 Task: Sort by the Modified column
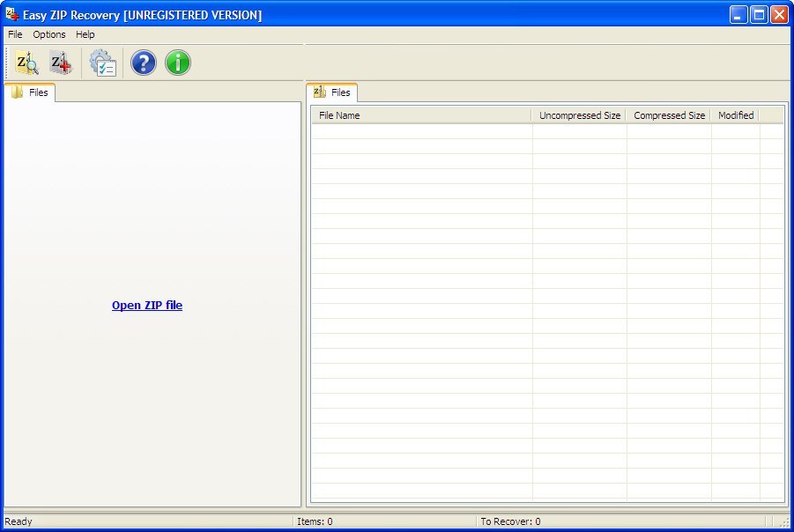[x=735, y=115]
